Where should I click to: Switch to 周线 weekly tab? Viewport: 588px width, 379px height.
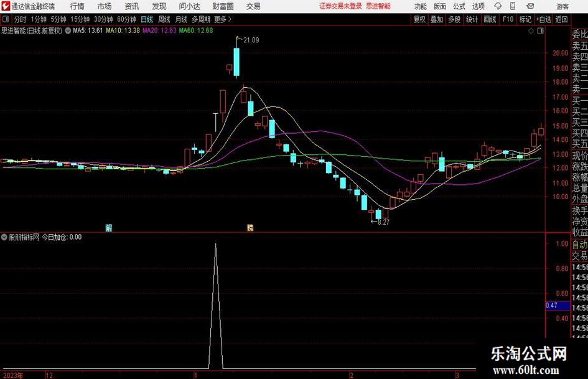164,19
